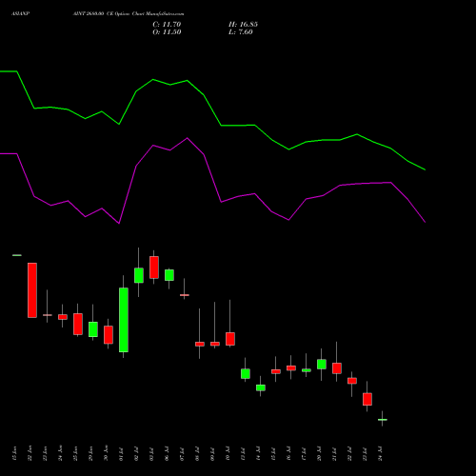Click the green doji candle above 24 Jul
The width and height of the screenshot is (476, 476).
pos(383,420)
